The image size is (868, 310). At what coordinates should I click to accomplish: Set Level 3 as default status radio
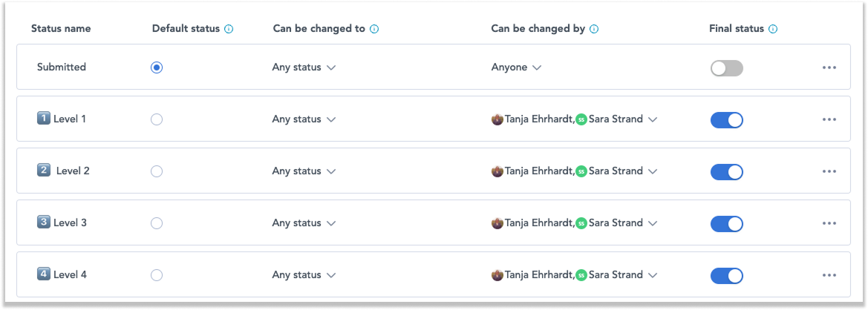tap(156, 223)
